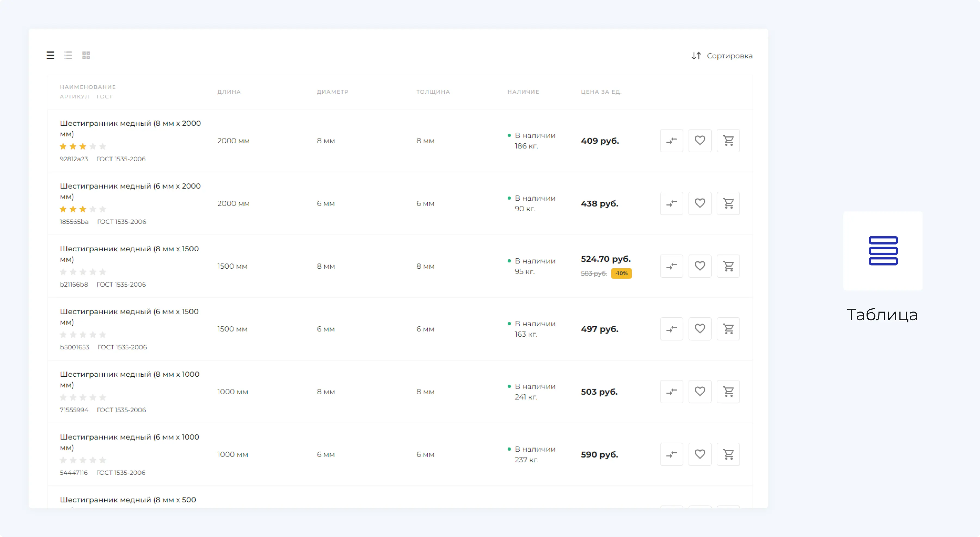Open product Шестигранник медный (6 мм x 1500 мм)
Screen dimensions: 980x537
(129, 312)
